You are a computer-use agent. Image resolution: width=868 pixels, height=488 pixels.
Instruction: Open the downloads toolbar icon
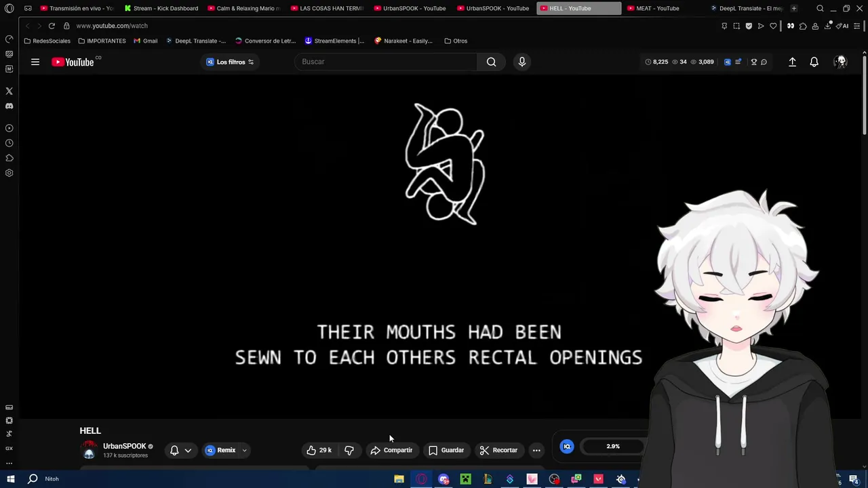tap(827, 26)
